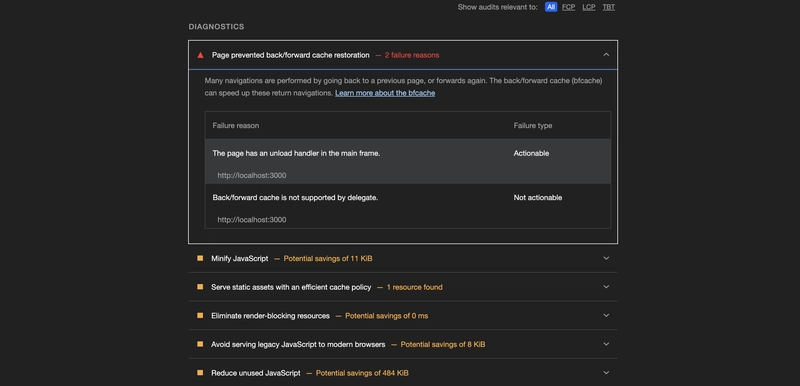This screenshot has height=386, width=800.
Task: Click localhost URL under unload handler reason
Action: point(252,175)
